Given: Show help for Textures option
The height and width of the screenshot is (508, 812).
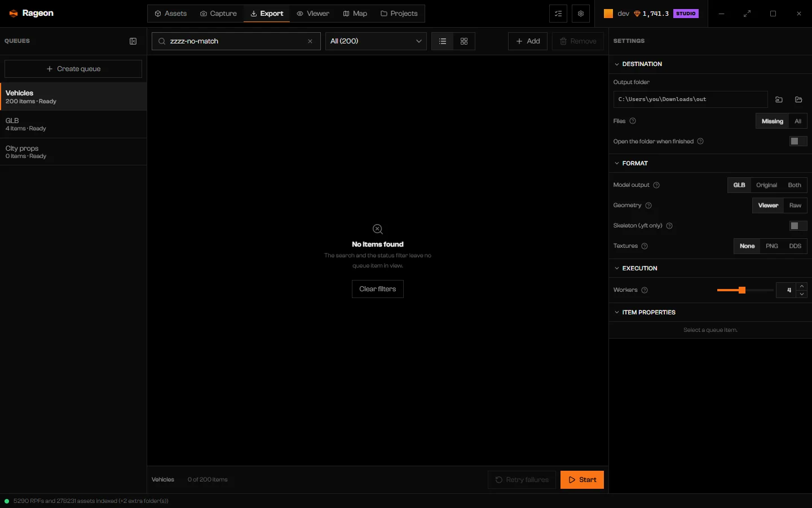Looking at the screenshot, I should pyautogui.click(x=645, y=246).
